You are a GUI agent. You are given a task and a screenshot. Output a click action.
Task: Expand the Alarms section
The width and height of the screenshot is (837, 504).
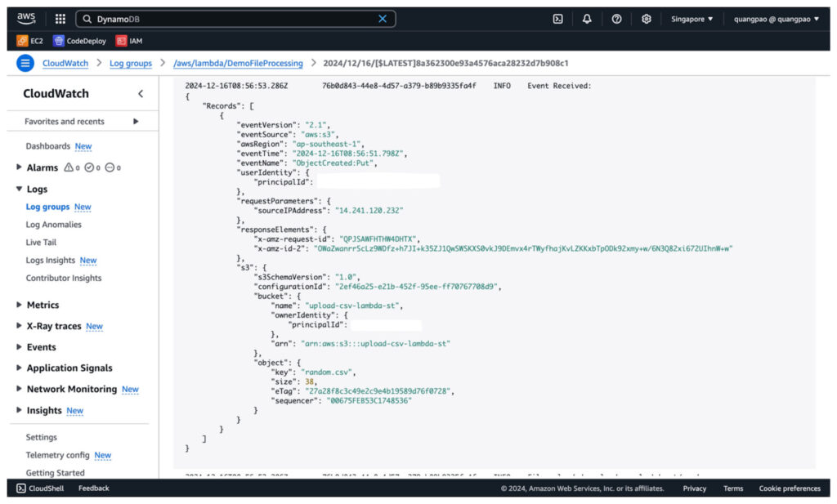point(20,167)
